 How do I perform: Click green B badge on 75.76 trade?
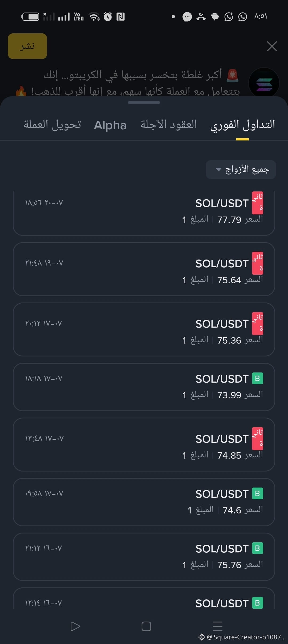pyautogui.click(x=258, y=548)
